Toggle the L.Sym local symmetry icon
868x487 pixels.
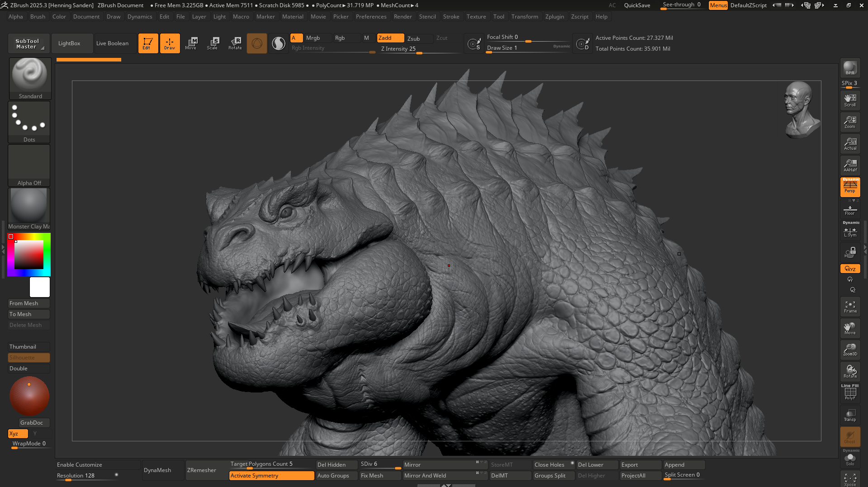[850, 231]
